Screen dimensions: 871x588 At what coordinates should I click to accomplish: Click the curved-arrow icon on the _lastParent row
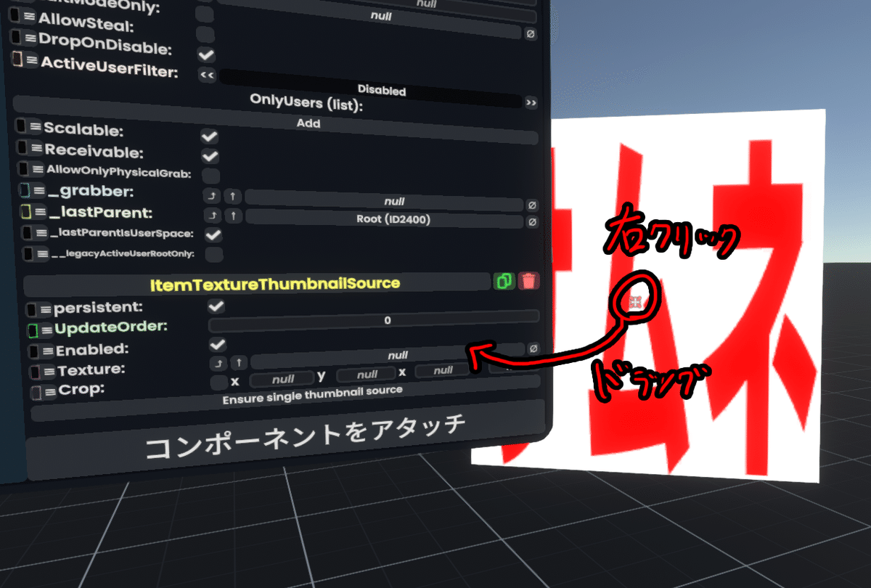(212, 216)
